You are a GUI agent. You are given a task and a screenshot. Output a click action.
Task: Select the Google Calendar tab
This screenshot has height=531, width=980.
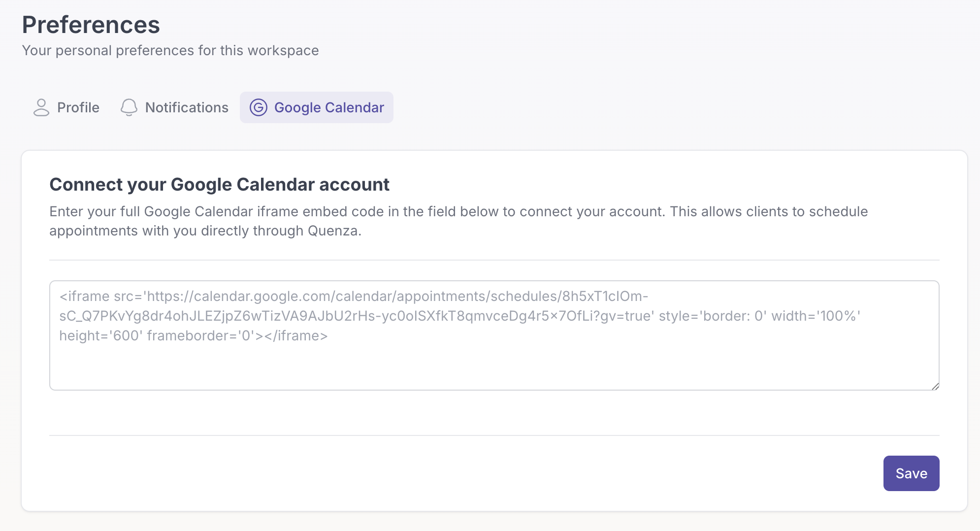[x=317, y=107]
